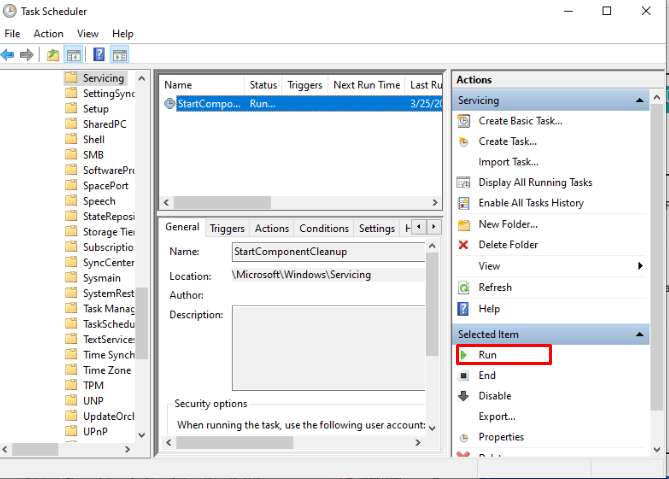Open the Action menu
Viewport: 669px width, 479px height.
pyautogui.click(x=48, y=33)
